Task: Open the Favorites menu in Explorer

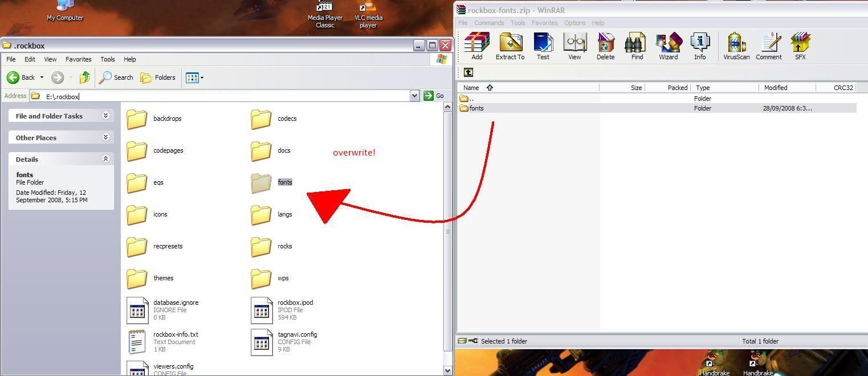Action: [x=78, y=59]
